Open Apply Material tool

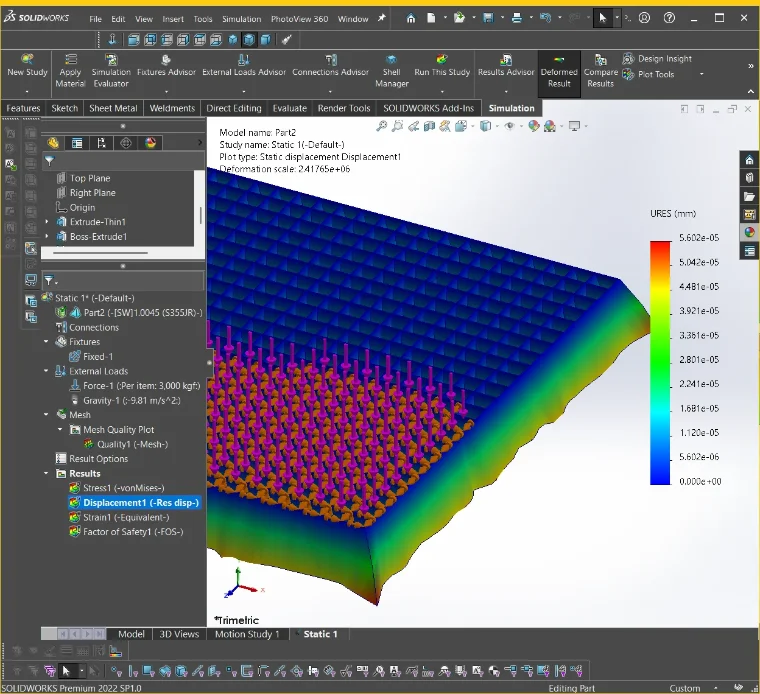[x=70, y=71]
